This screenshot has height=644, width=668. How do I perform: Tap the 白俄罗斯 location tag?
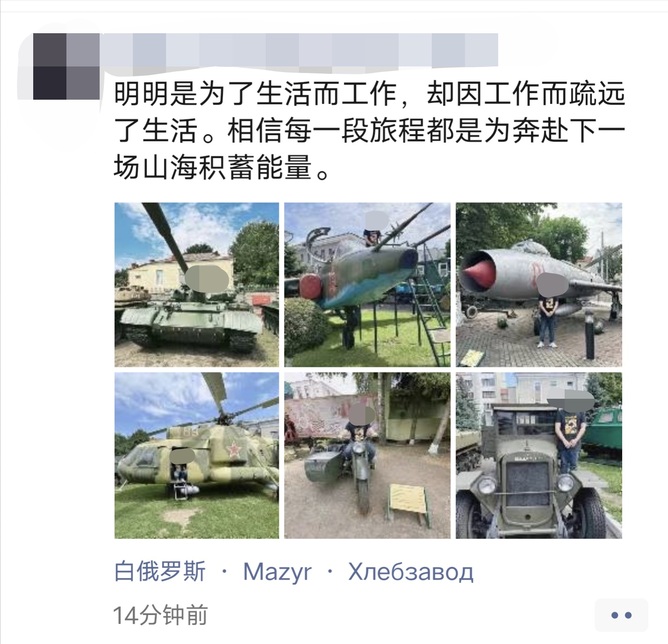coord(160,571)
